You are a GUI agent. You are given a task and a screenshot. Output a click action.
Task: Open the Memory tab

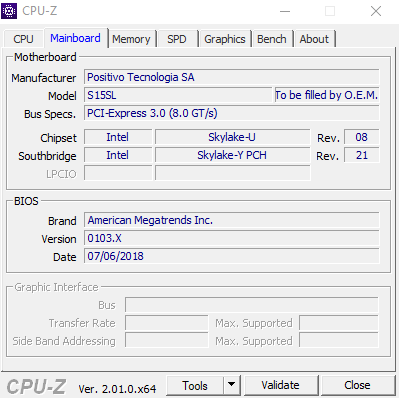pos(131,39)
